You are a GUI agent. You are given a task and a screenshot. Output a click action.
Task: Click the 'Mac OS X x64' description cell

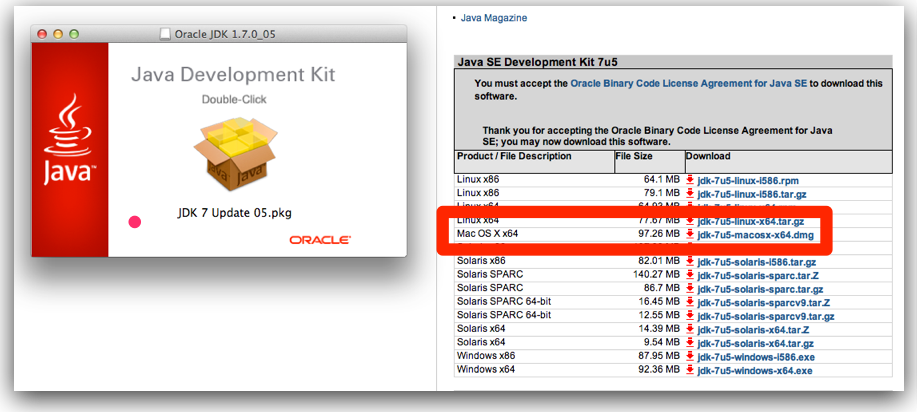[x=487, y=234]
